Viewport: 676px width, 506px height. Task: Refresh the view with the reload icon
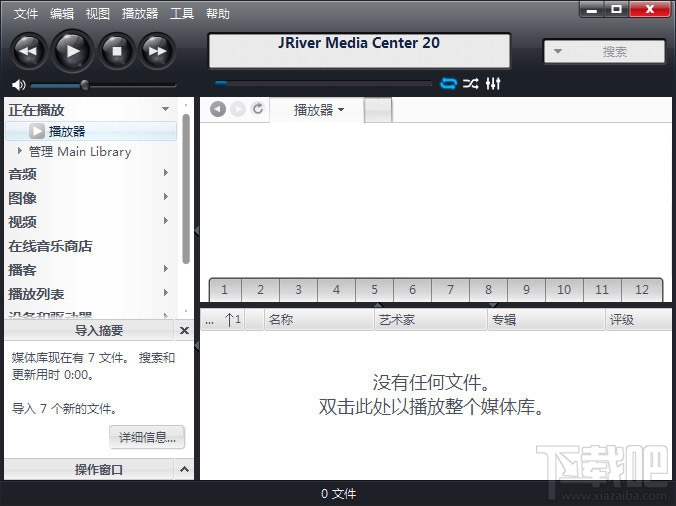coord(258,109)
